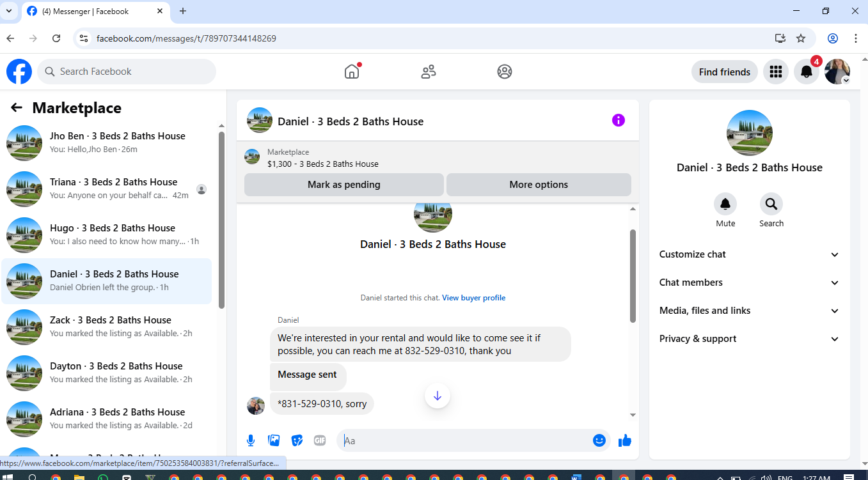Open More options for the listing
868x480 pixels.
coord(539,185)
